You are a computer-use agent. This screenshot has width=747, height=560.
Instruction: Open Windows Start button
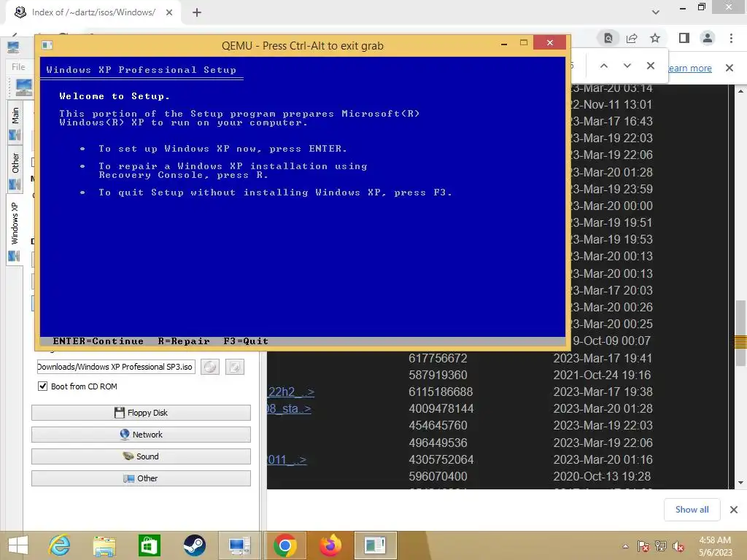(18, 545)
